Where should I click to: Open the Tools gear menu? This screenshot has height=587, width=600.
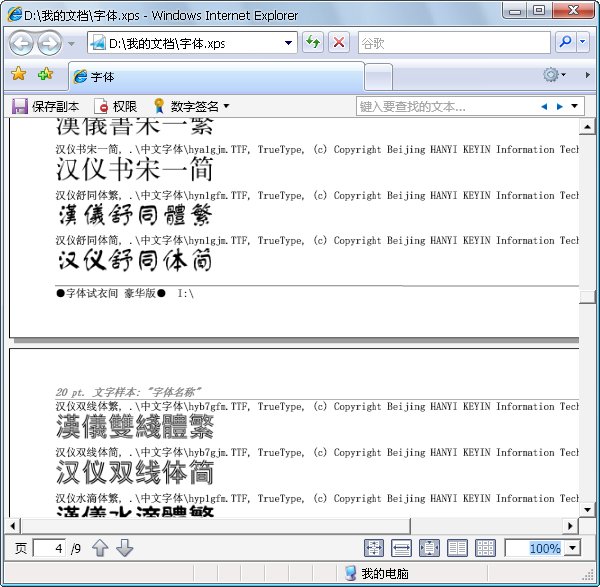pos(554,75)
